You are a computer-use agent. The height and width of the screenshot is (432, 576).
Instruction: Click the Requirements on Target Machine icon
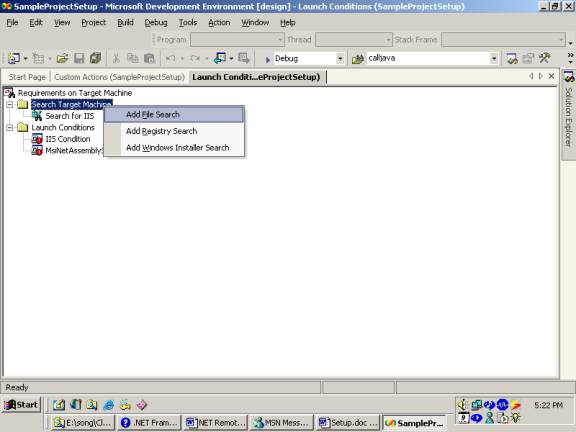point(10,93)
